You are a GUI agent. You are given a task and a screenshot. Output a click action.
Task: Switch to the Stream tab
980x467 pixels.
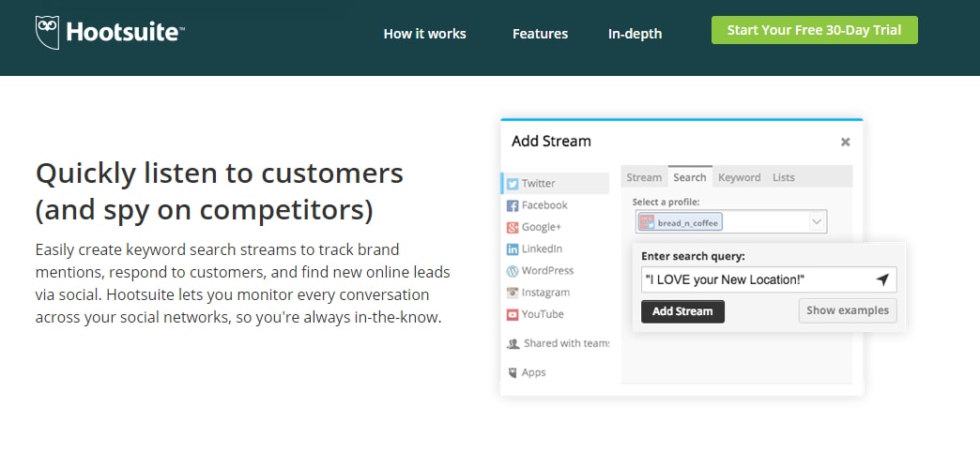(644, 177)
